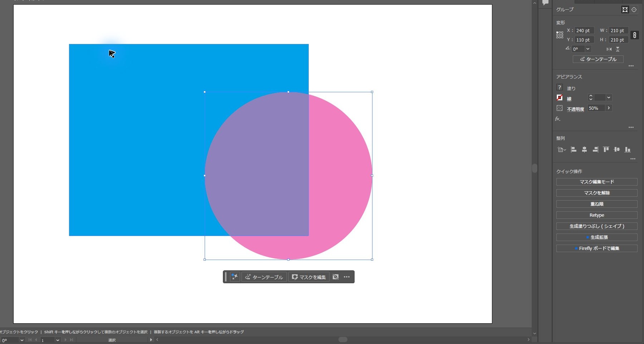Click the 生成拡張 button

coord(597,237)
